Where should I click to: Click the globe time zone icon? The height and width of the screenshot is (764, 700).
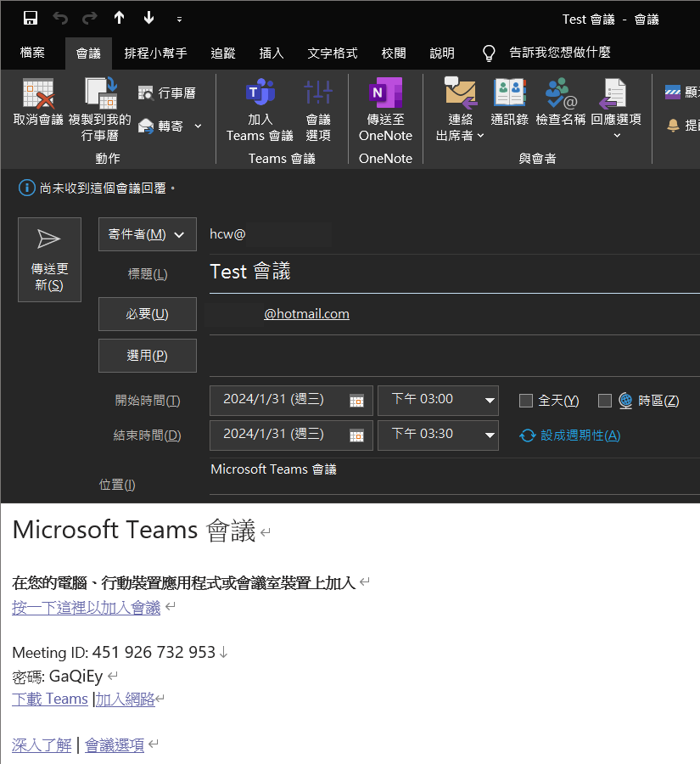tap(625, 401)
